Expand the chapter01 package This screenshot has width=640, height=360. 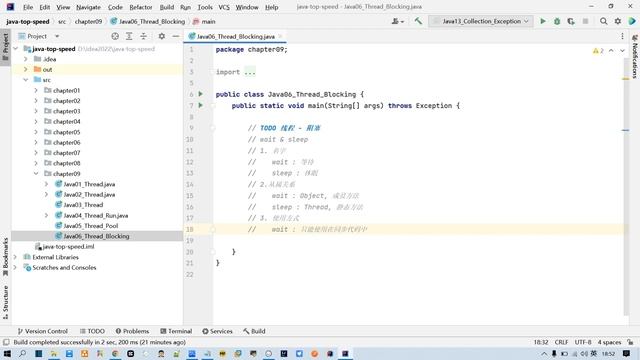36,90
